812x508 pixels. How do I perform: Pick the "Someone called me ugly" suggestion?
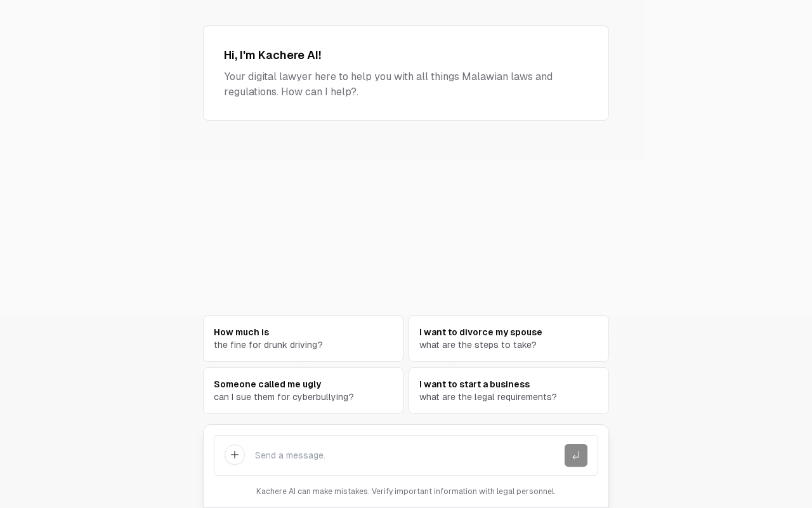[x=267, y=384]
